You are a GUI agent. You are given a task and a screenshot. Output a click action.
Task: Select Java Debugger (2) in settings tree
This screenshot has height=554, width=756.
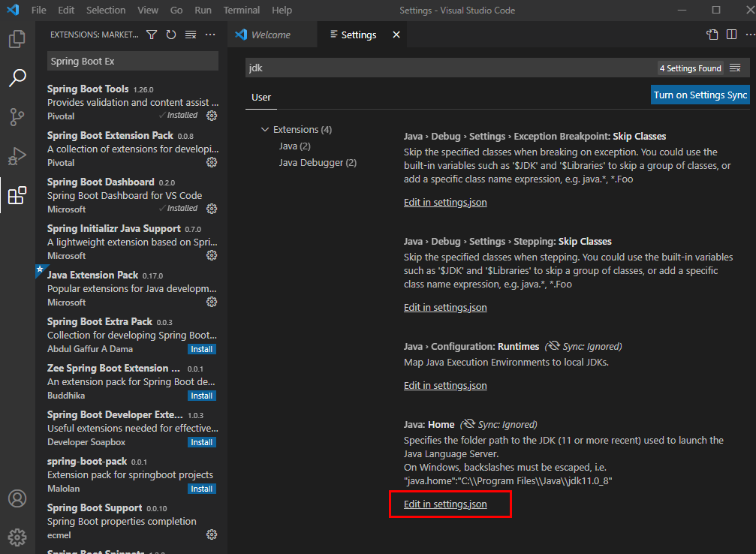pyautogui.click(x=318, y=163)
